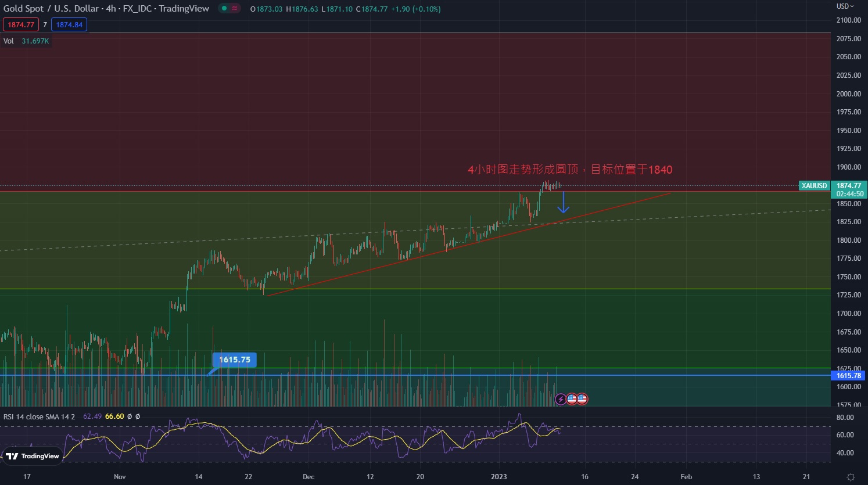Click the low value L1871.10
This screenshot has width=868, height=485.
tap(337, 9)
